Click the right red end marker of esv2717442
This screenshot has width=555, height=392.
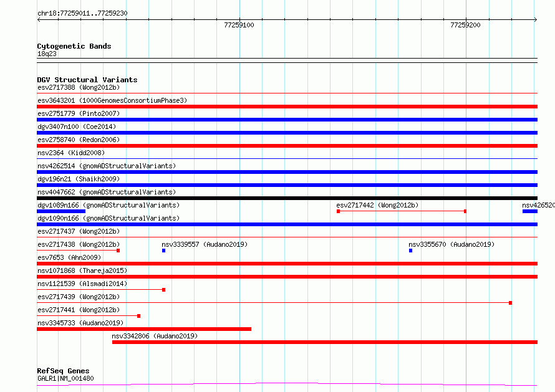pos(465,211)
